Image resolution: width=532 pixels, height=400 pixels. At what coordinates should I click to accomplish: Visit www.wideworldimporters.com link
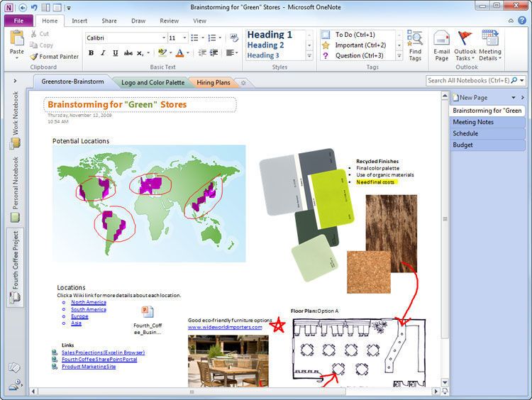225,328
